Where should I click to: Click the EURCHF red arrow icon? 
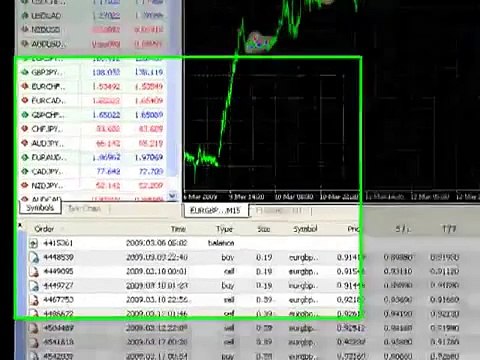point(25,86)
